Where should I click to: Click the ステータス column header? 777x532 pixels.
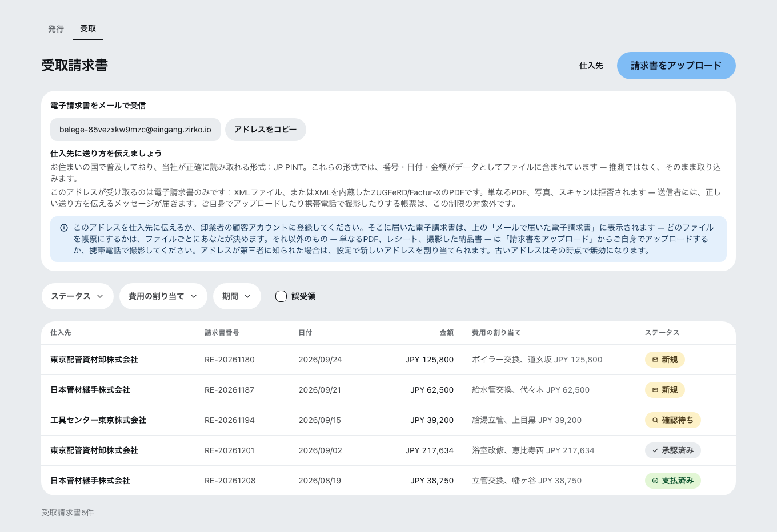[x=662, y=333]
